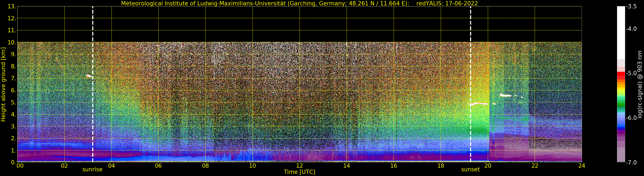Click the '20' time axis tick label

point(488,166)
